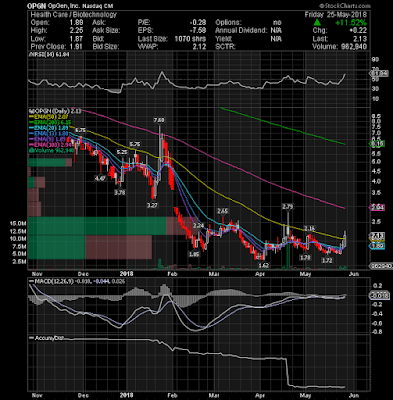Click the green Volume legend entry
Image resolution: width=393 pixels, height=400 pixels.
(x=51, y=150)
